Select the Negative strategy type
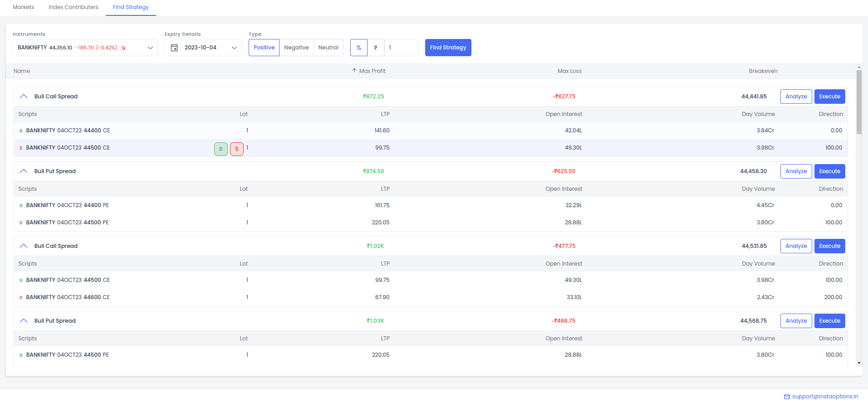 (296, 48)
